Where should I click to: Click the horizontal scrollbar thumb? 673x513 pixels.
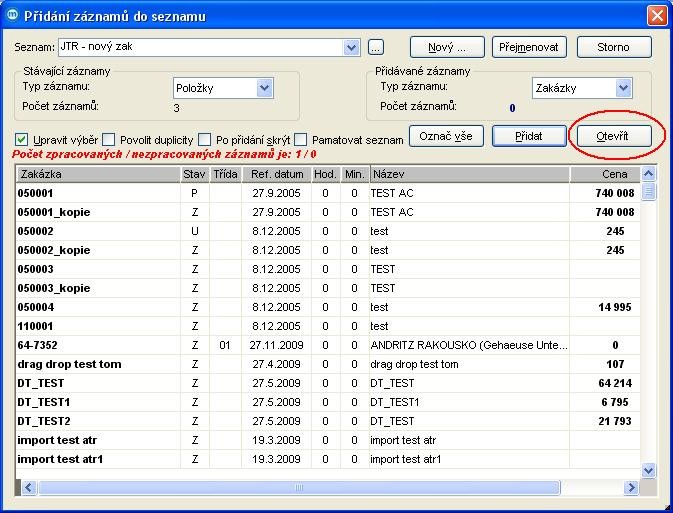point(299,488)
